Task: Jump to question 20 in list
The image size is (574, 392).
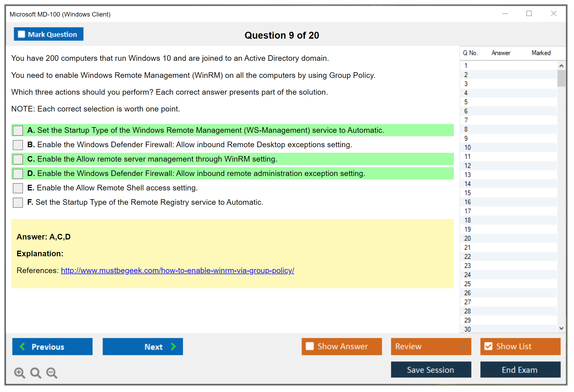Action: coord(467,238)
